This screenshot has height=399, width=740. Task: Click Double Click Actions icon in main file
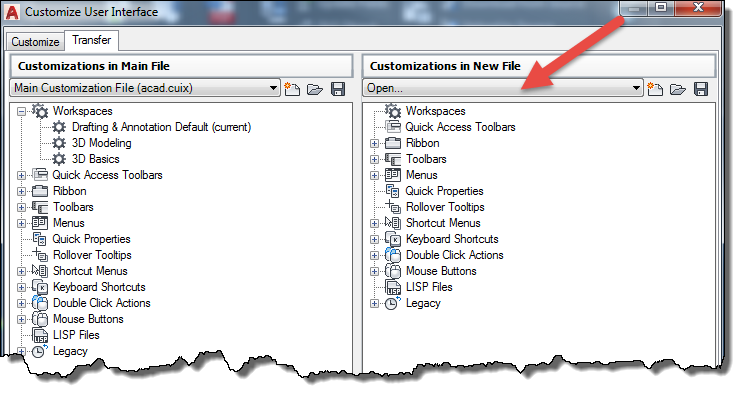click(40, 303)
